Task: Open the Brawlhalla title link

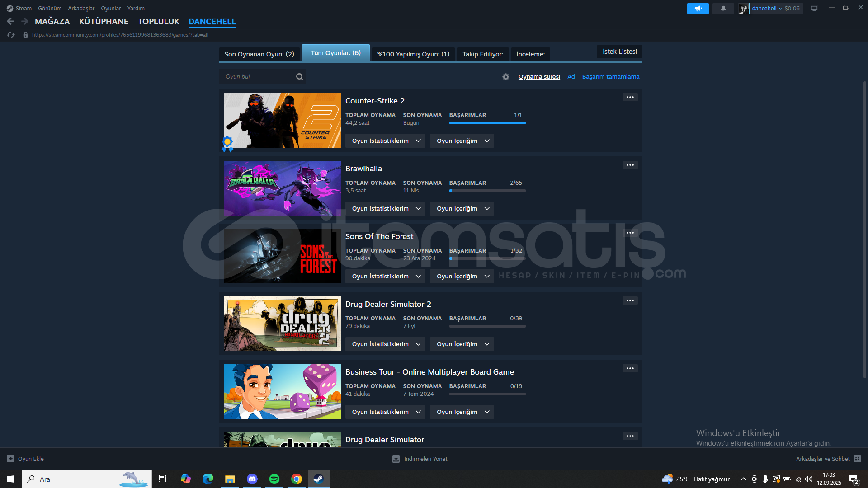Action: pos(363,169)
